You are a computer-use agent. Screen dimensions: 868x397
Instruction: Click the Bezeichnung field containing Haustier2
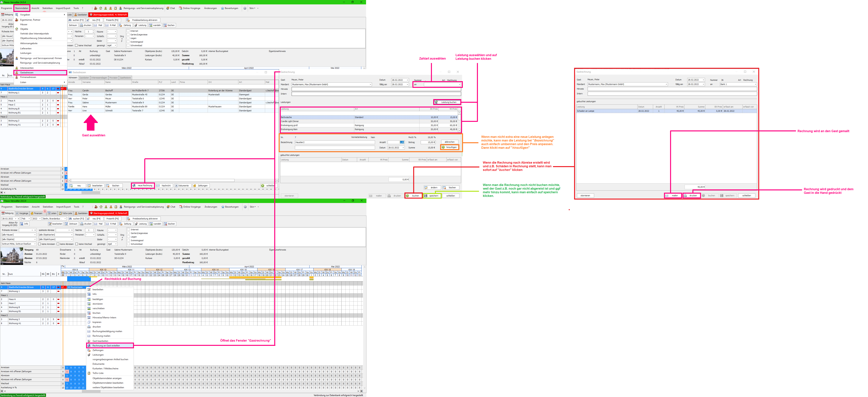tap(335, 142)
